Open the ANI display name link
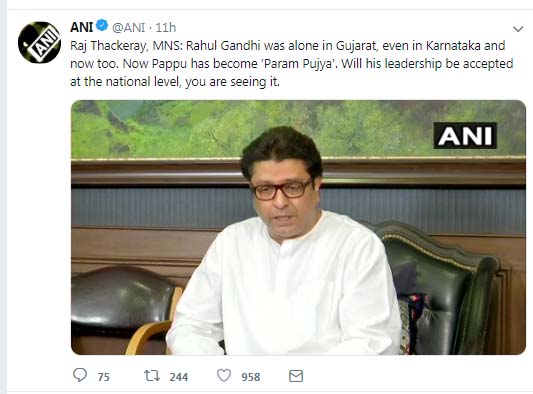533x394 pixels. [x=82, y=27]
